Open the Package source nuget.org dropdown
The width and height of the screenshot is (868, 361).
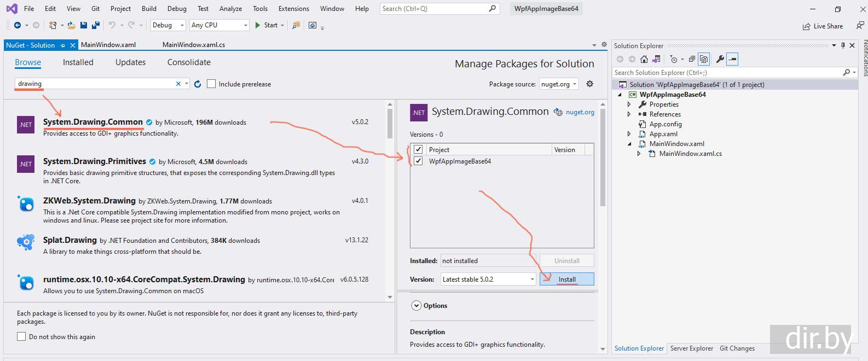(559, 84)
